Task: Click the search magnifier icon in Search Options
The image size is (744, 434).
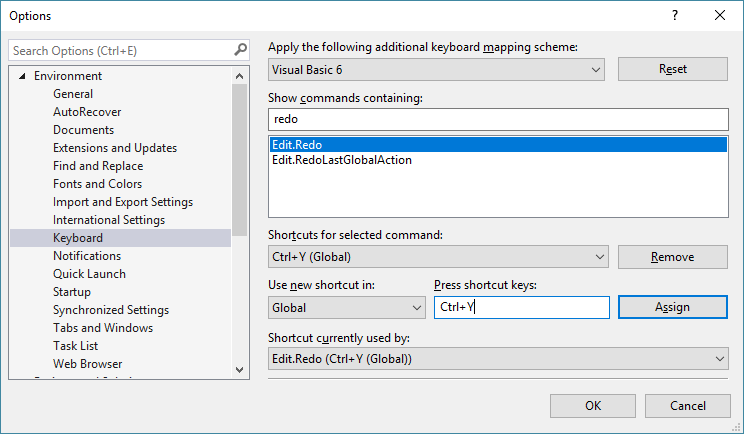Action: click(241, 50)
